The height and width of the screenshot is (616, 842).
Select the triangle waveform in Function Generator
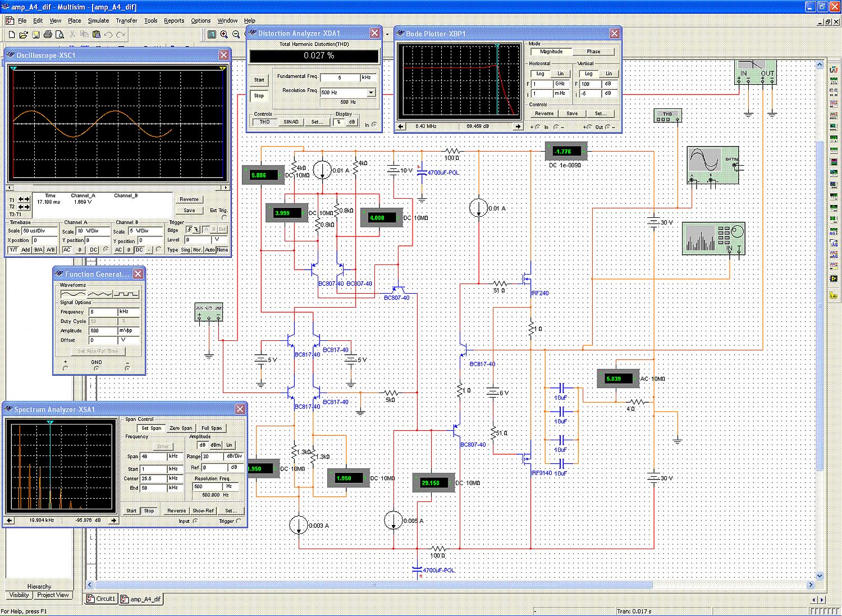[x=99, y=294]
